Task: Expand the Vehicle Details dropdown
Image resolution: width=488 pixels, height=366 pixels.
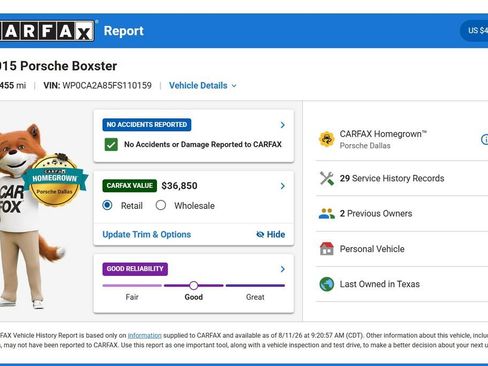Action: (203, 86)
